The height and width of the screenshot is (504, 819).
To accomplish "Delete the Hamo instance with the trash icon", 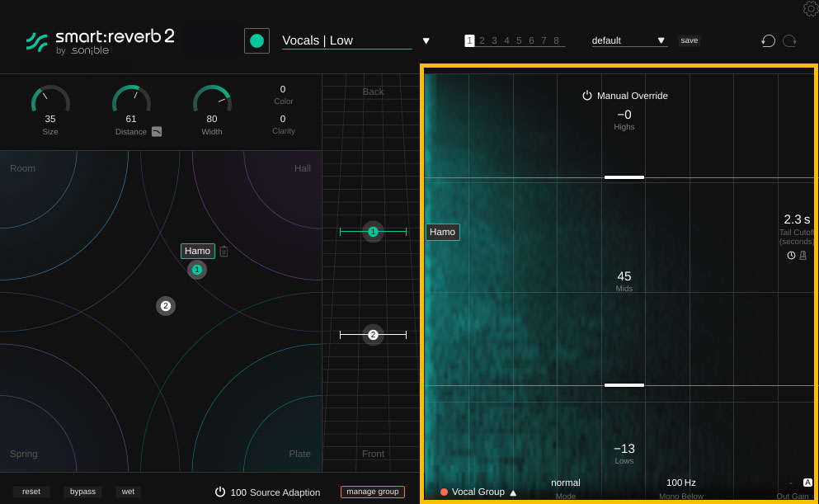I will tap(224, 252).
